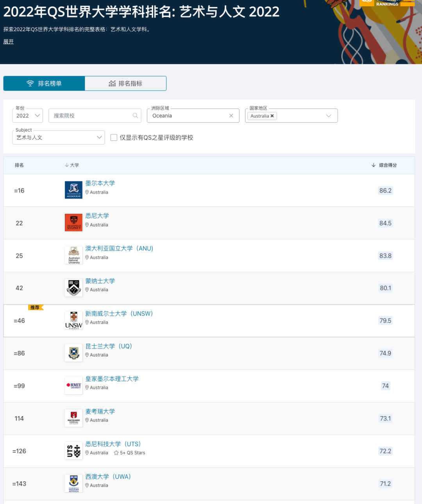Viewport: 422px width, 504px height.
Task: Switch to the 排名指标 tab
Action: (x=125, y=84)
